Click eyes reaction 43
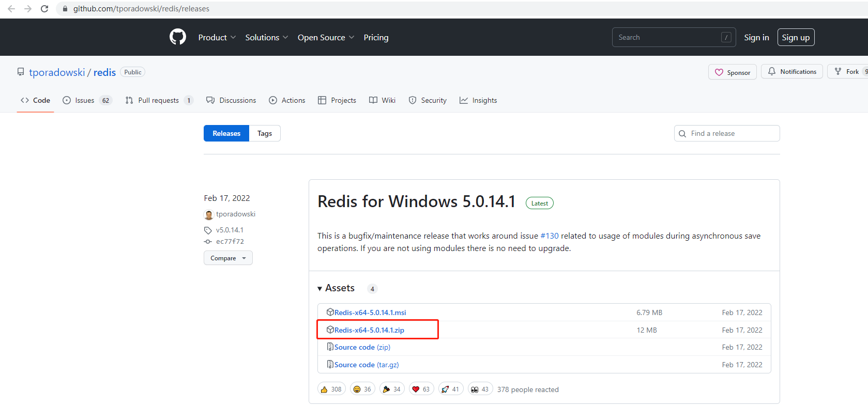The image size is (868, 407). (480, 389)
